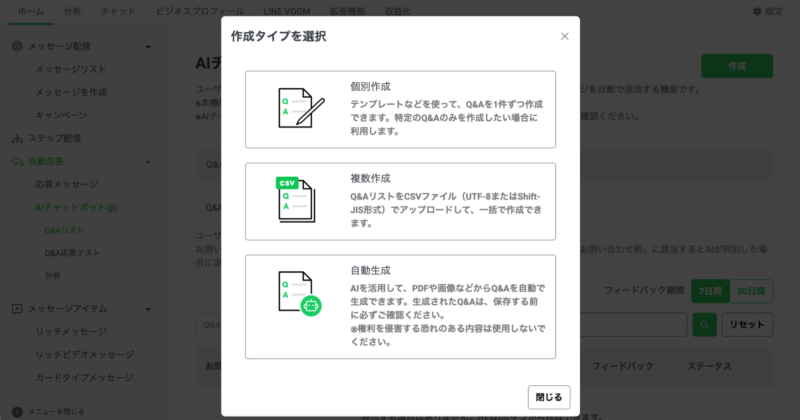The height and width of the screenshot is (420, 800).
Task: Click the メッセージアイテム plus-bubble icon
Action: tap(17, 309)
